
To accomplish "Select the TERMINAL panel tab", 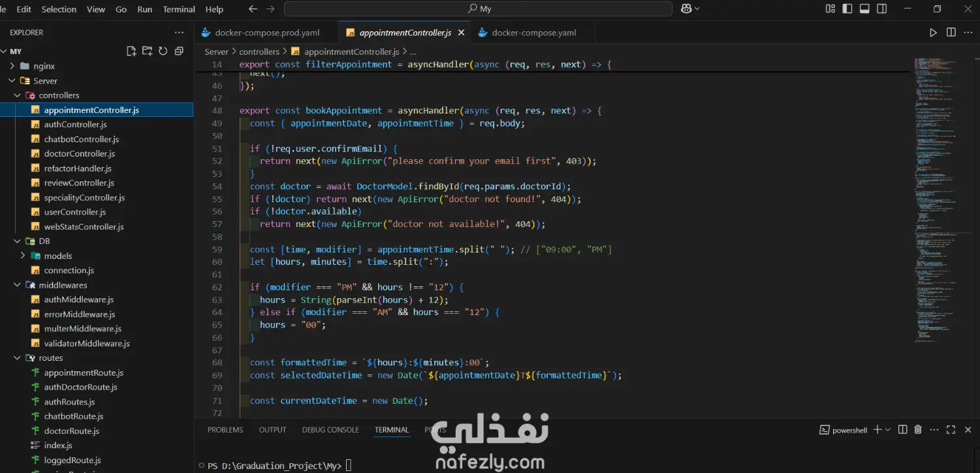I will [x=392, y=430].
